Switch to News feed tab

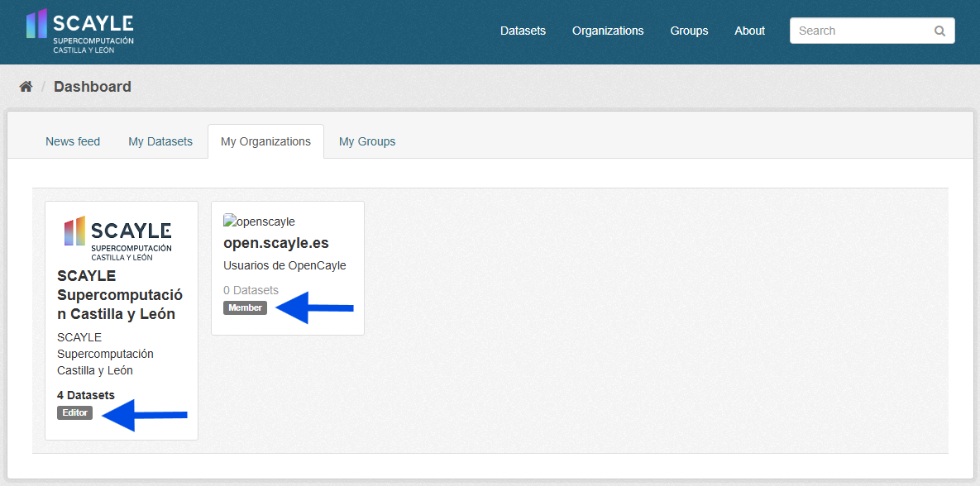point(73,142)
